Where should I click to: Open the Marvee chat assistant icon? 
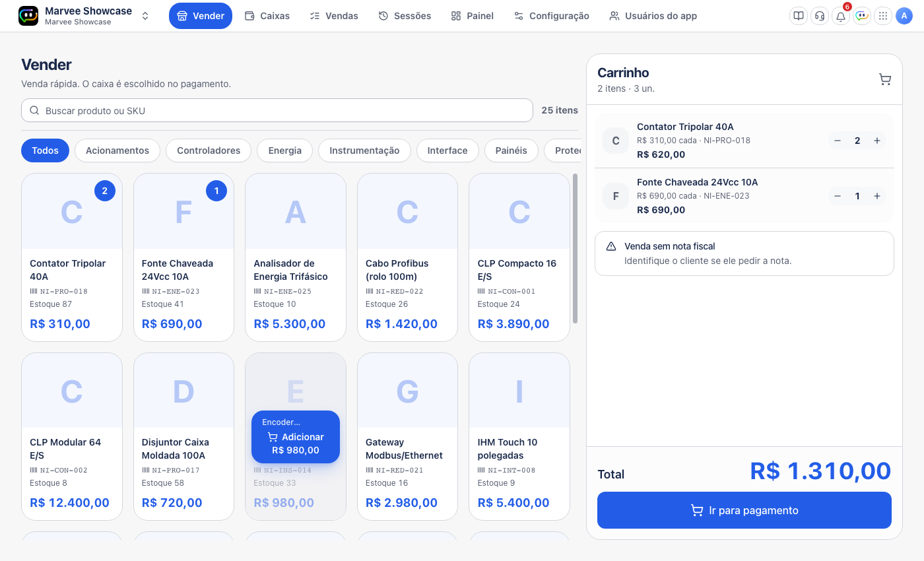(862, 16)
